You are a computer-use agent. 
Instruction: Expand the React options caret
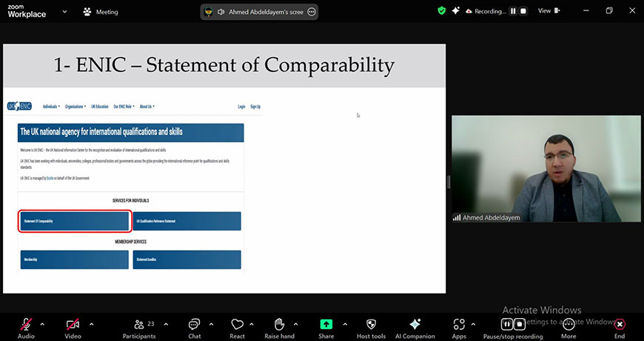(252, 325)
